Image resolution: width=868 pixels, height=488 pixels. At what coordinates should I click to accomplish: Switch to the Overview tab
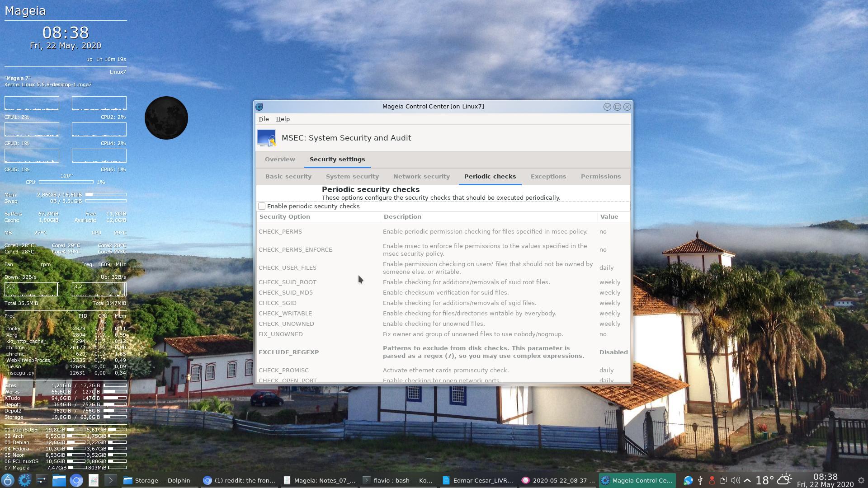[x=280, y=159]
